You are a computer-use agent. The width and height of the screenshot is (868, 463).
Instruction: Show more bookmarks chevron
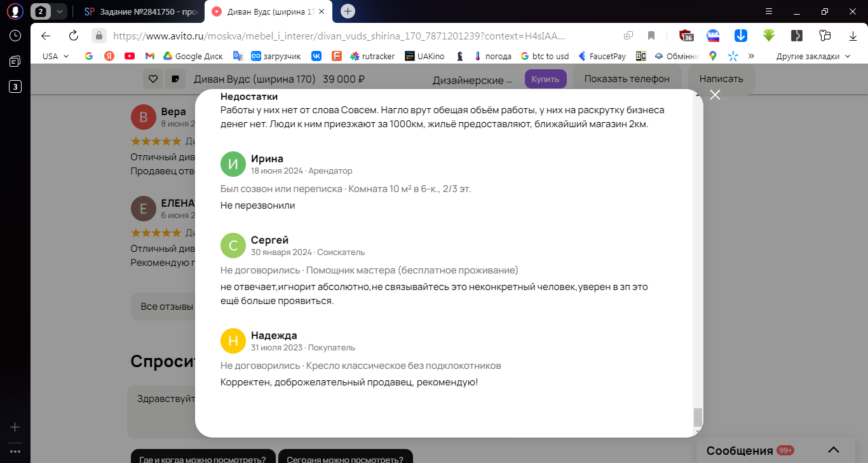[751, 56]
